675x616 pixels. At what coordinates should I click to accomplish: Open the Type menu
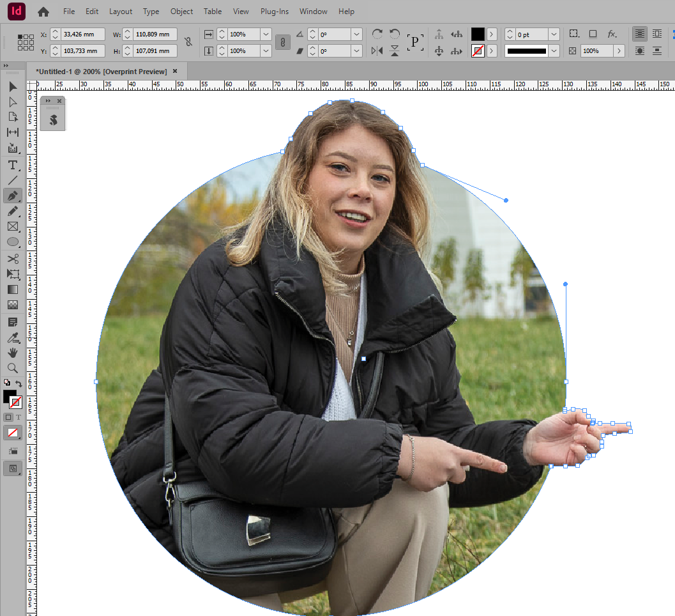click(x=151, y=12)
